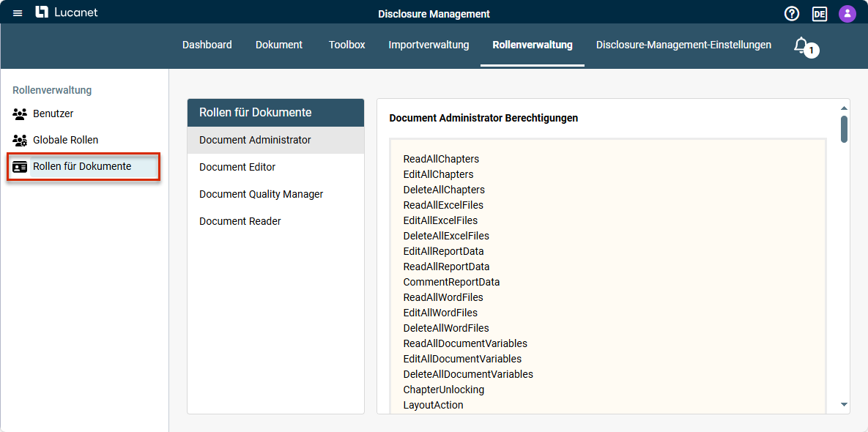
Task: Click the CommentReportData permission
Action: tap(452, 282)
